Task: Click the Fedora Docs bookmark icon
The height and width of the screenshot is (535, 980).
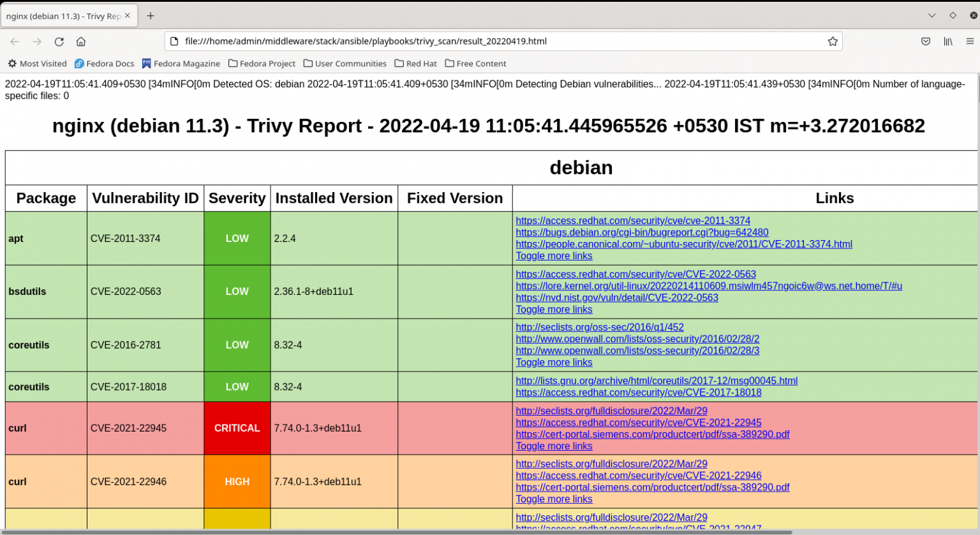Action: pos(79,63)
